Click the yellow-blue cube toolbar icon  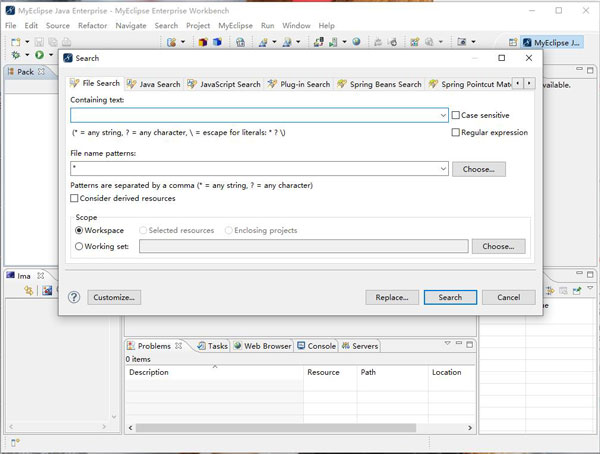point(203,42)
